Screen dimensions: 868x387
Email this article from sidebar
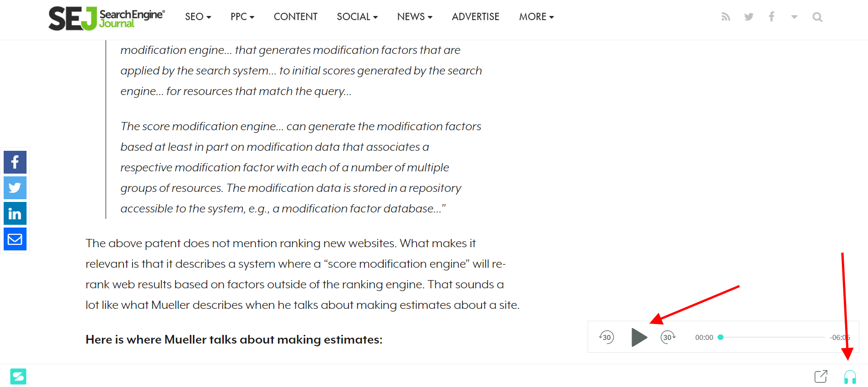(x=15, y=239)
